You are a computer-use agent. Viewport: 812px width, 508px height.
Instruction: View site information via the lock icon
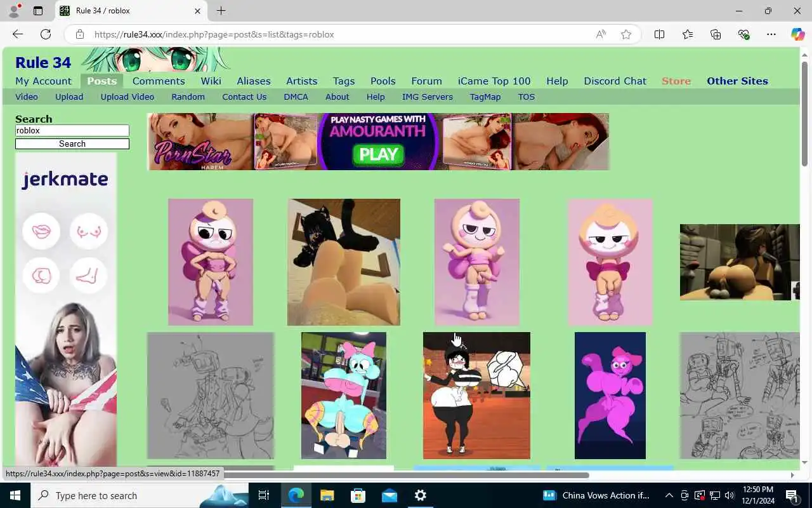(80, 34)
